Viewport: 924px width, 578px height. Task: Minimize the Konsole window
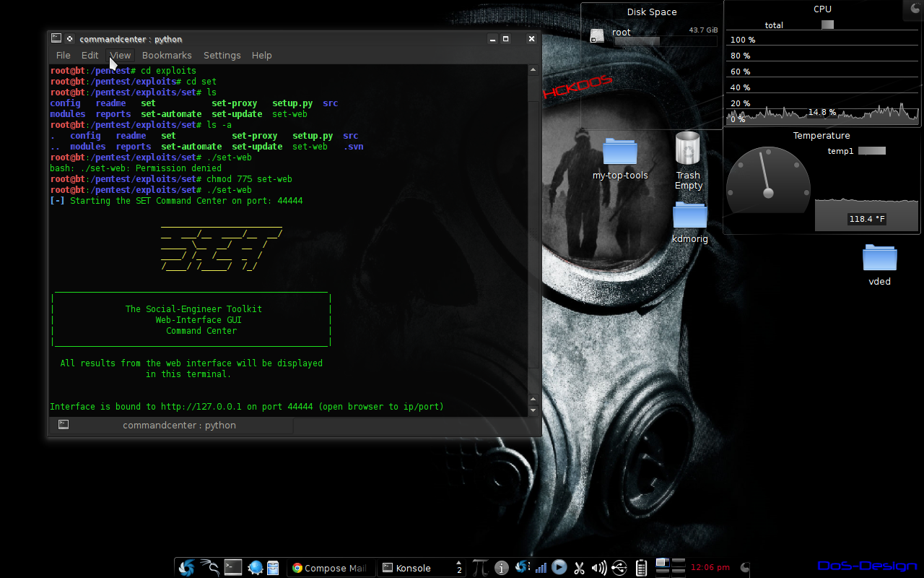coord(492,38)
